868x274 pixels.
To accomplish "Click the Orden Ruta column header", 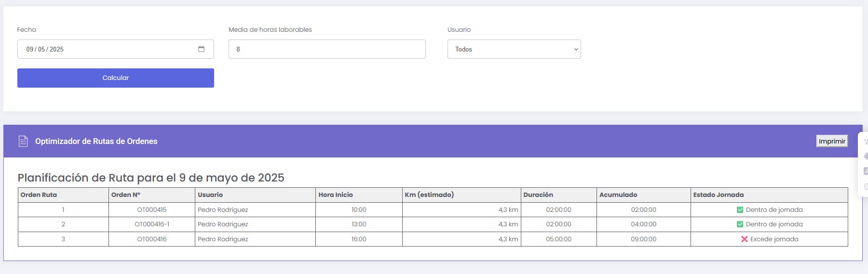I will click(x=63, y=195).
